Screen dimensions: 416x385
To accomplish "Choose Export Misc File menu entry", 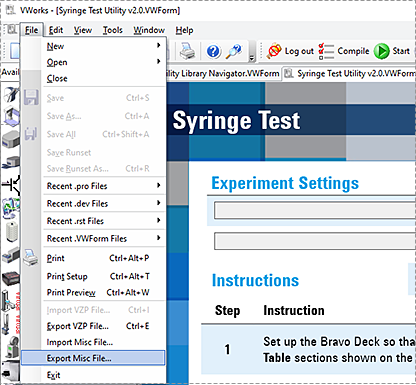I will tap(93, 358).
